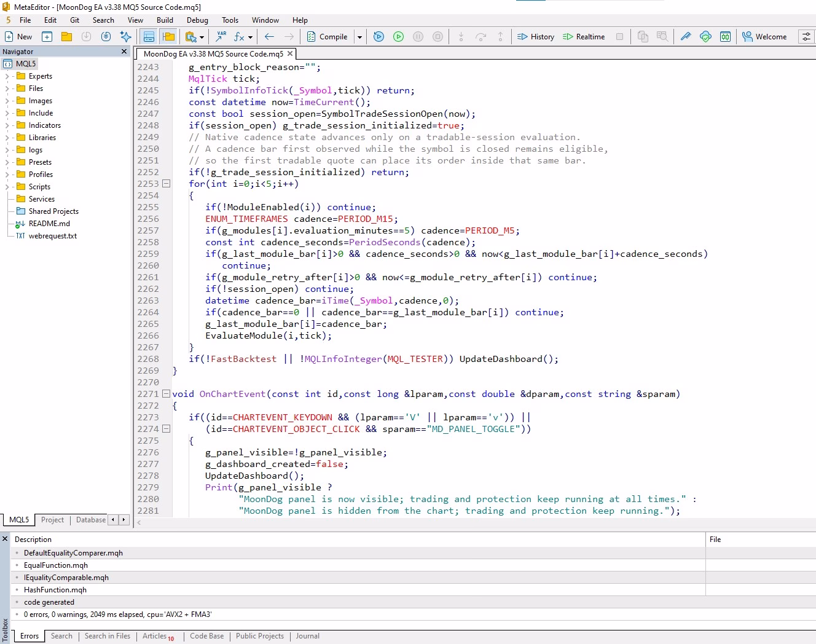Expand the Indicators folder

pos(7,125)
